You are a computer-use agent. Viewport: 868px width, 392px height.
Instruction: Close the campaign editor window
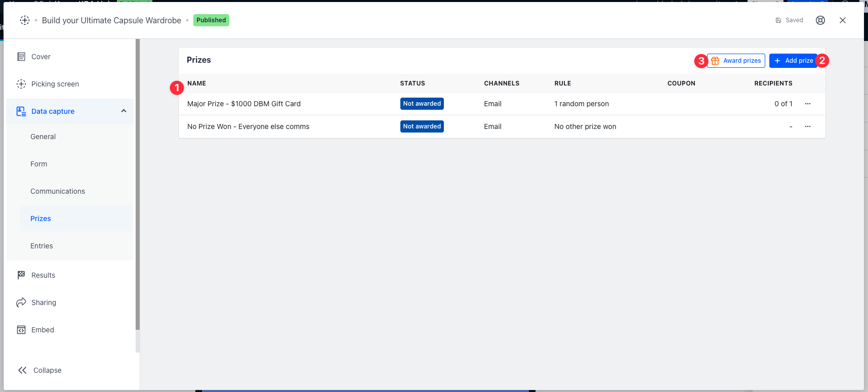(843, 20)
